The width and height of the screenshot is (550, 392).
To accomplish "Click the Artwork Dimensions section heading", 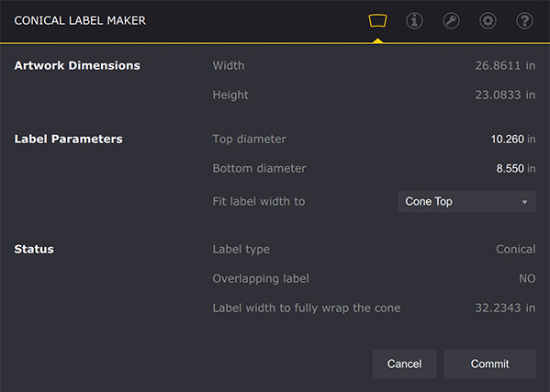I will click(77, 65).
